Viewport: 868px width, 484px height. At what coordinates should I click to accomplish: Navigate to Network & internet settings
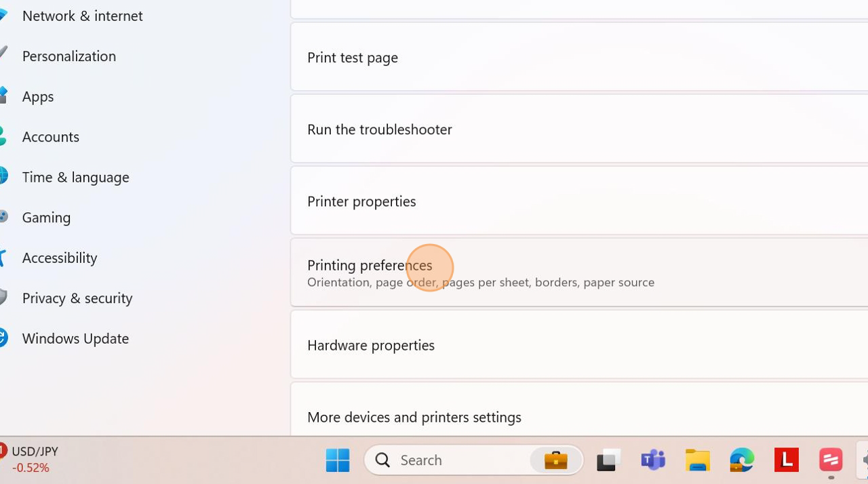point(82,16)
